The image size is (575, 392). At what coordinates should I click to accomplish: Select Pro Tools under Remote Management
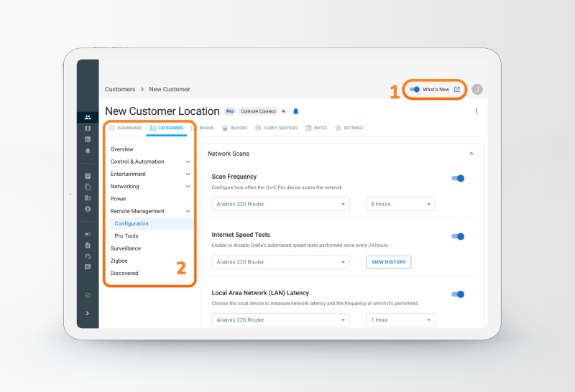point(126,236)
